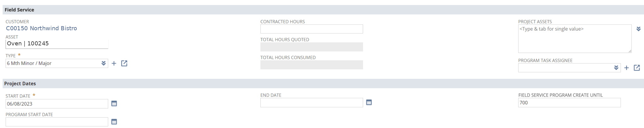
Task: Open the Type dropdown list
Action: point(103,63)
